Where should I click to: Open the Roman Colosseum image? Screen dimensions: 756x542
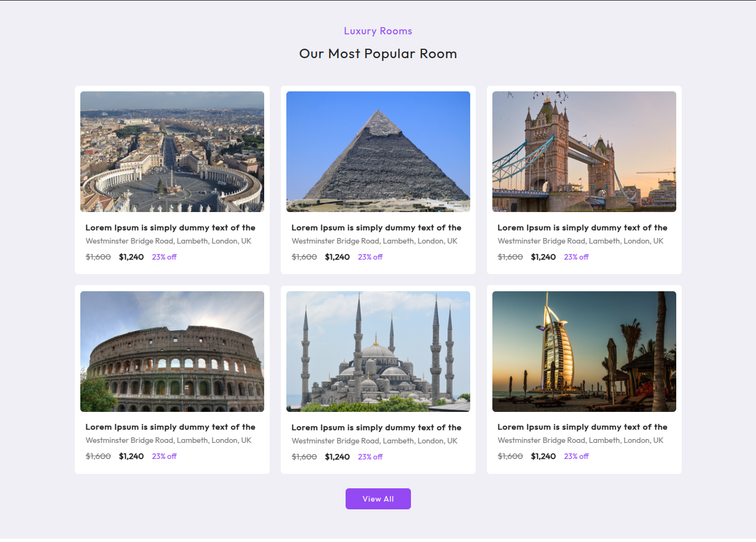(x=172, y=352)
